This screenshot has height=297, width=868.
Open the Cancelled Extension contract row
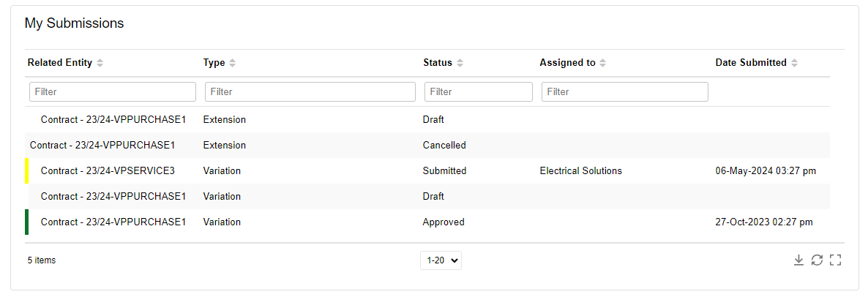click(x=427, y=146)
